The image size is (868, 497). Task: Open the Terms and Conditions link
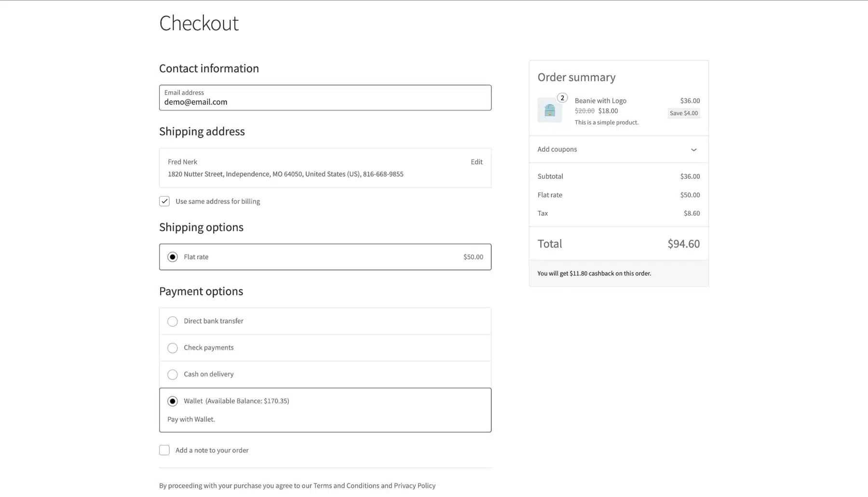[346, 485]
